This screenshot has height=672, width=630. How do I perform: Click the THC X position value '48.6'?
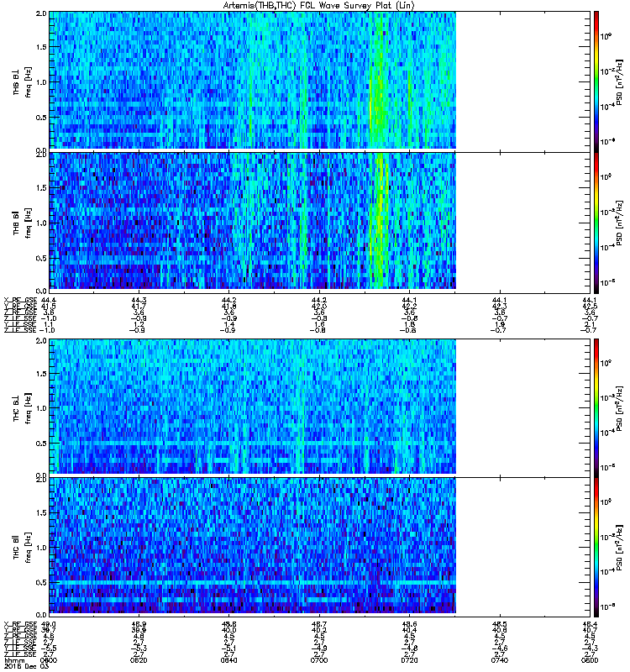(x=410, y=624)
